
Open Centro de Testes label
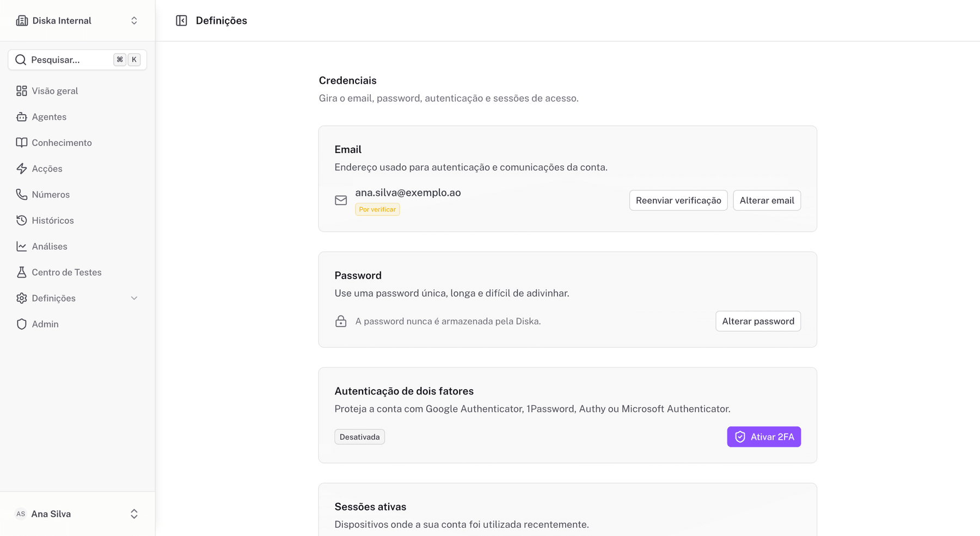pos(66,272)
